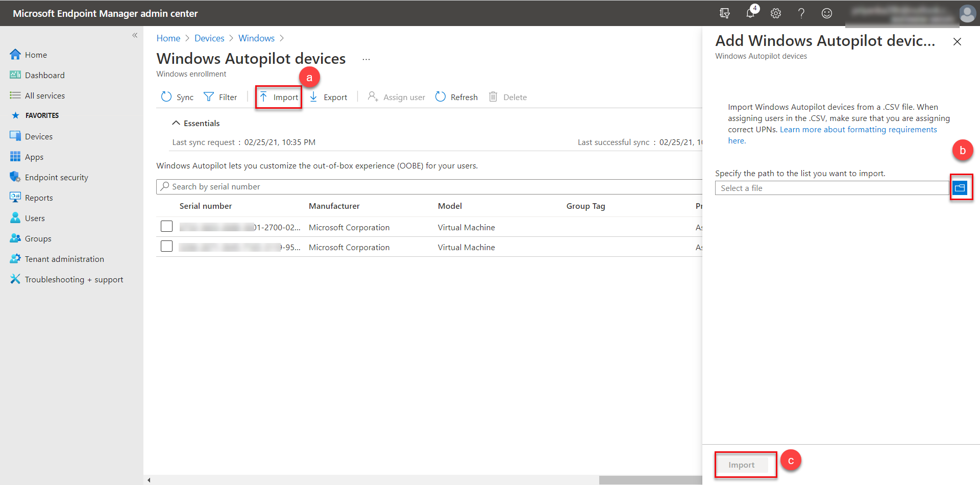Click Sync in the toolbar
980x485 pixels.
coord(177,97)
